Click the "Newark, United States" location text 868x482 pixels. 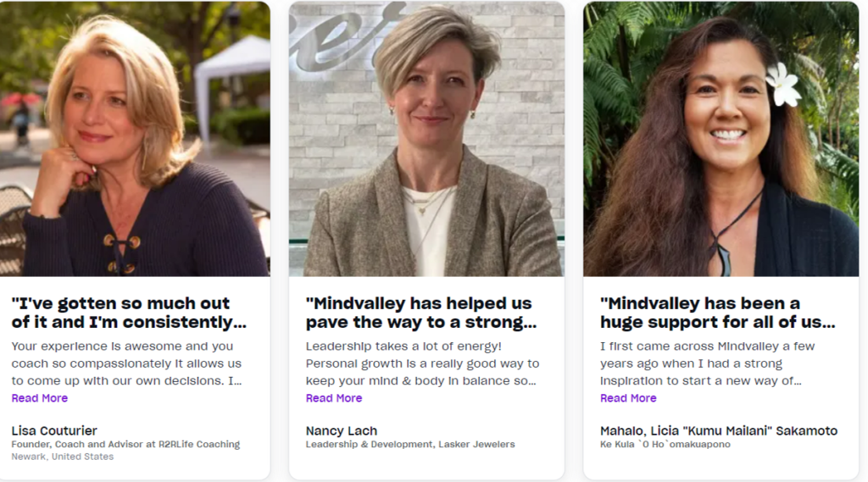click(x=62, y=457)
